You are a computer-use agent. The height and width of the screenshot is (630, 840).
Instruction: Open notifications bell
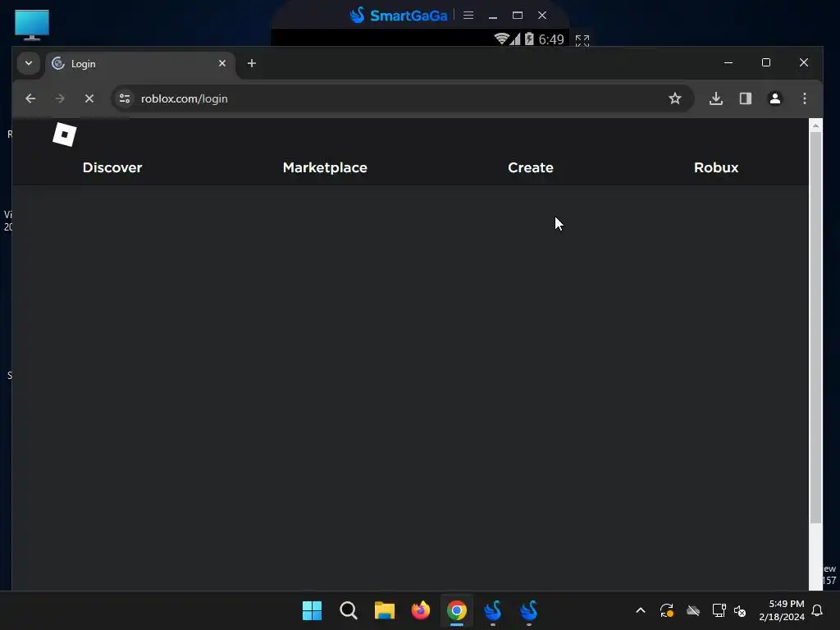818,610
